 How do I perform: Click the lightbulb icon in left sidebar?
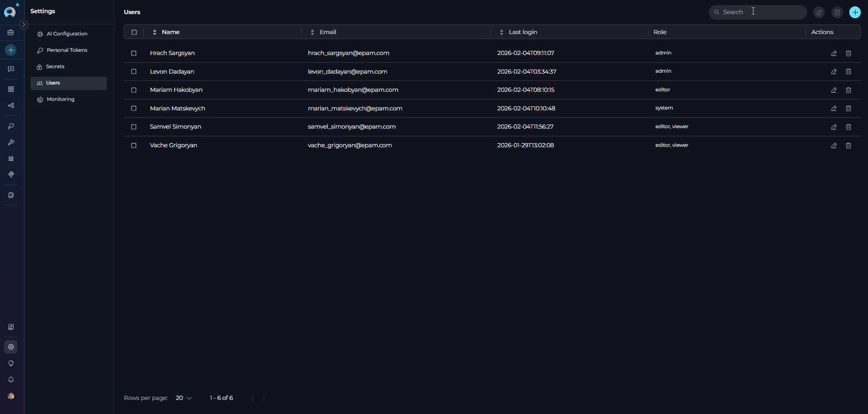coord(11,363)
